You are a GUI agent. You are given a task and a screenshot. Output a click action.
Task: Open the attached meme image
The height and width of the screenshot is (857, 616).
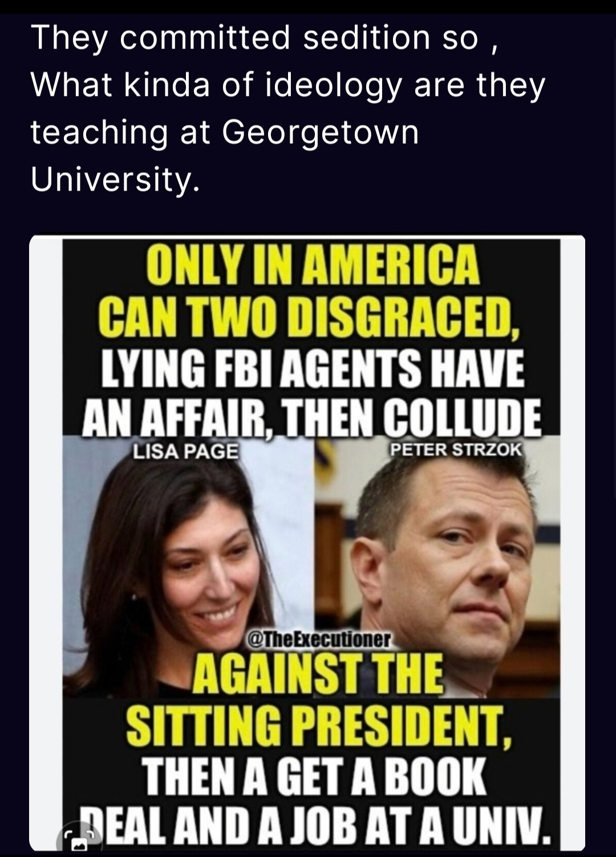point(307,543)
